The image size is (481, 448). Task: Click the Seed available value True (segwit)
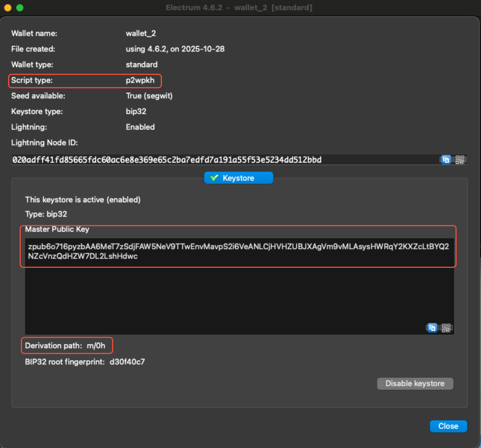[x=149, y=96]
